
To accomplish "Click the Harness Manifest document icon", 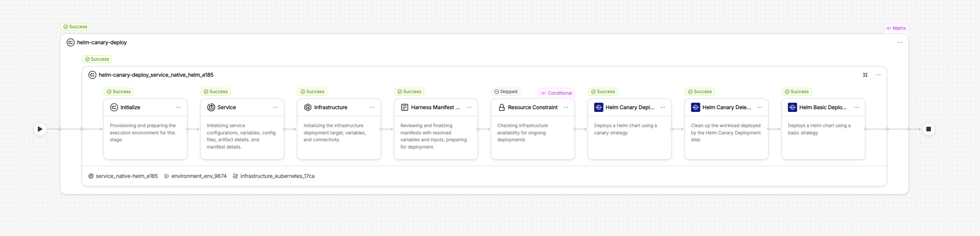I will [x=405, y=107].
